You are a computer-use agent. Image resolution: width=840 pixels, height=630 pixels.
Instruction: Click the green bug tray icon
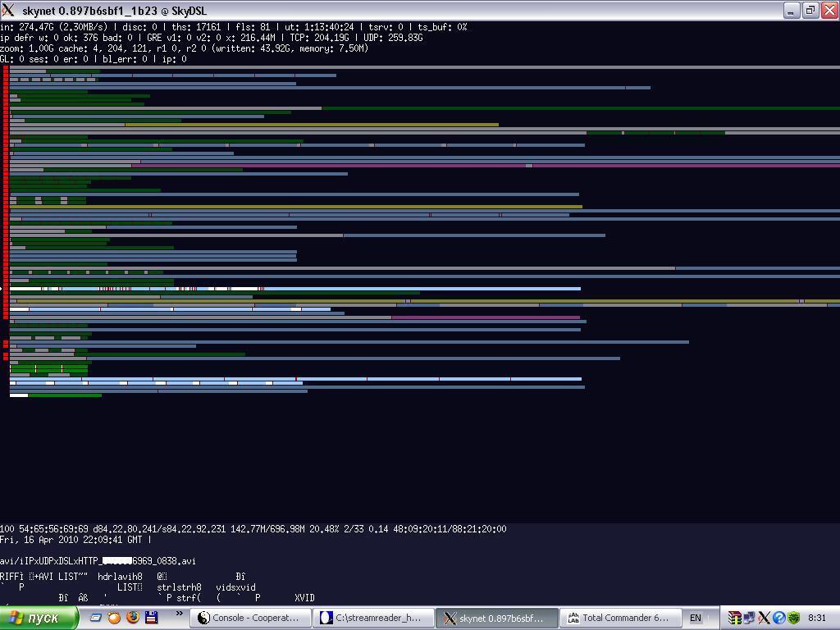(x=793, y=618)
